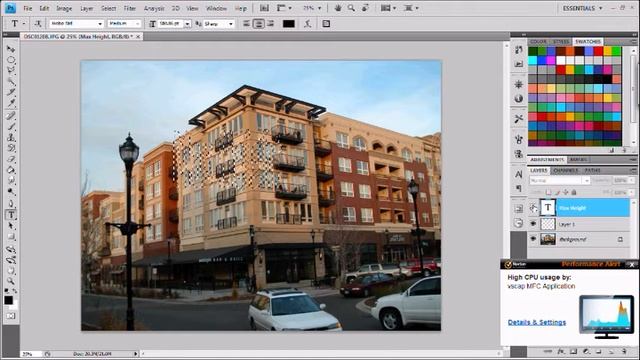Select the Elliptical Marquee tool
The height and width of the screenshot is (360, 640).
[x=11, y=60]
